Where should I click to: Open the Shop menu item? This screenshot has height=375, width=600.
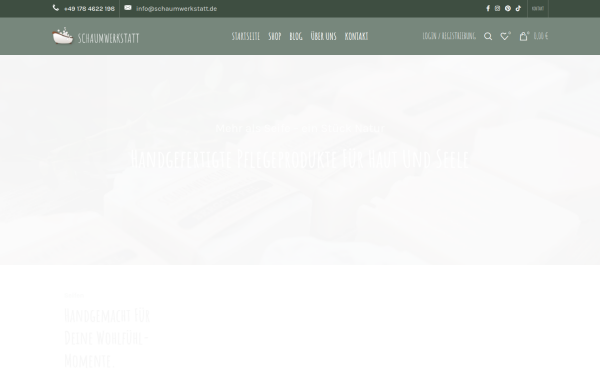pos(275,36)
